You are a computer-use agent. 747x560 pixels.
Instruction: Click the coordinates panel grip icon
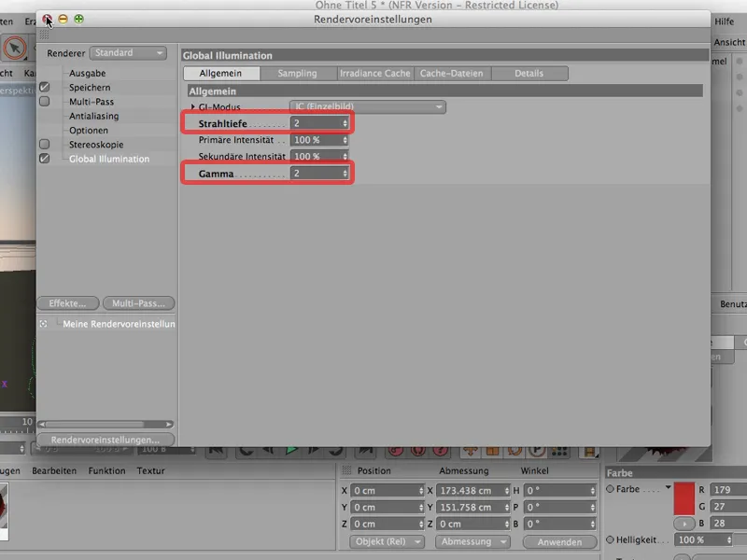pos(346,470)
